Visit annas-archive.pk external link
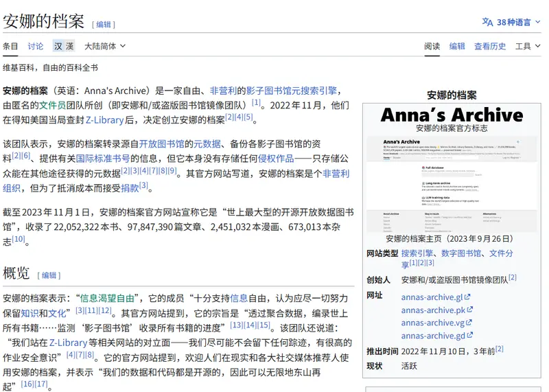 (434, 310)
